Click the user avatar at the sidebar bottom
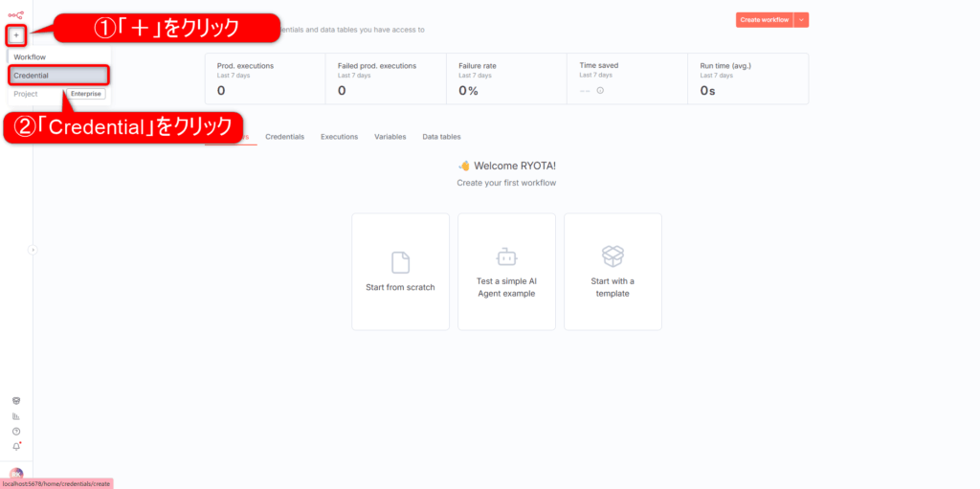Screen dimensions: 980x489 pos(16,474)
